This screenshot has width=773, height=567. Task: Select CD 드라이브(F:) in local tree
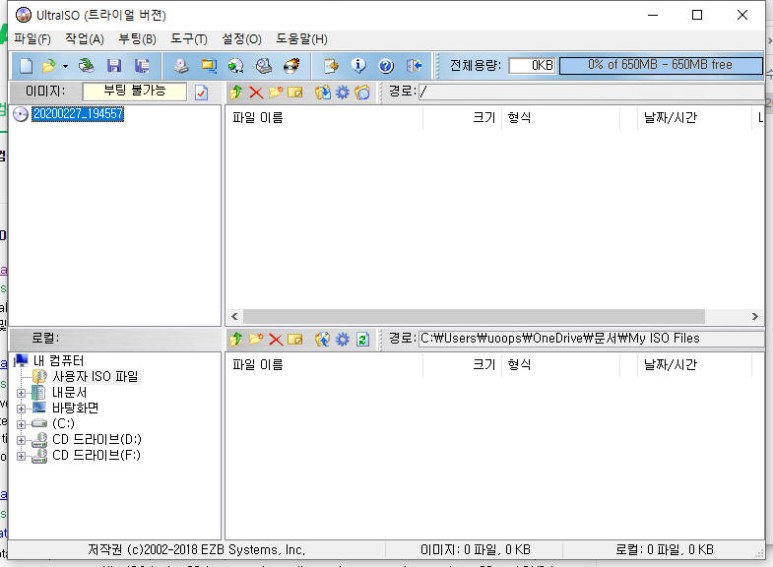click(x=97, y=455)
